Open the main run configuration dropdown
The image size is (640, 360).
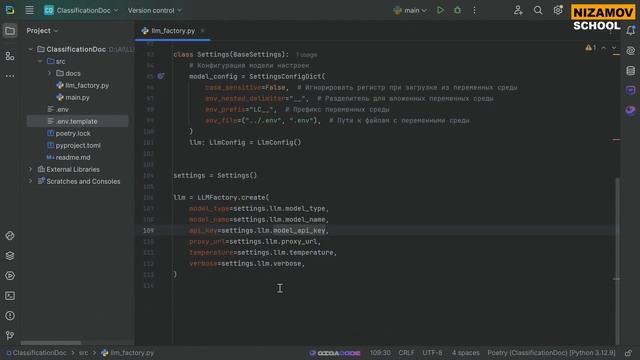pos(410,10)
